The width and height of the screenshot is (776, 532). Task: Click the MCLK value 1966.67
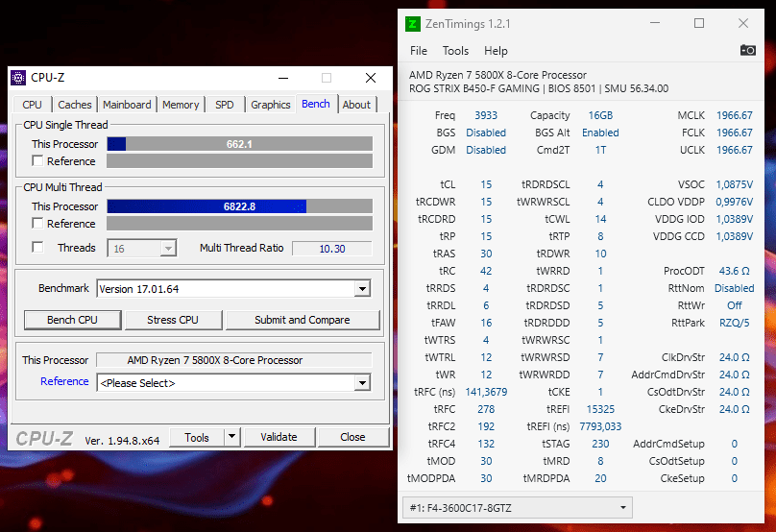pyautogui.click(x=735, y=115)
